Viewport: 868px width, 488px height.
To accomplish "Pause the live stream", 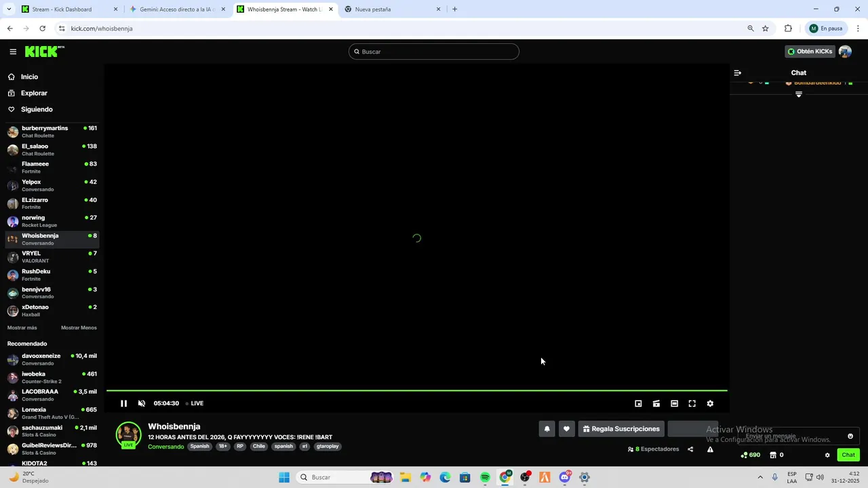I will (x=123, y=403).
